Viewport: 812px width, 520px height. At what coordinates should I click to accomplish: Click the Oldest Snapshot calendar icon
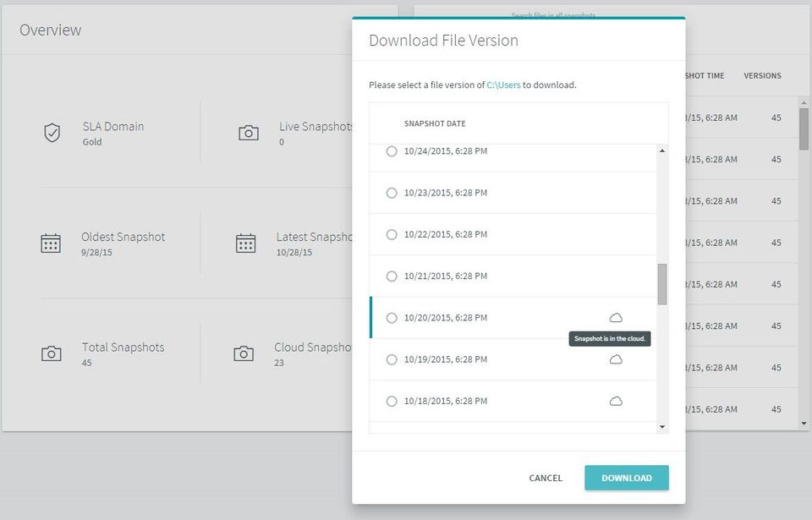(x=51, y=244)
